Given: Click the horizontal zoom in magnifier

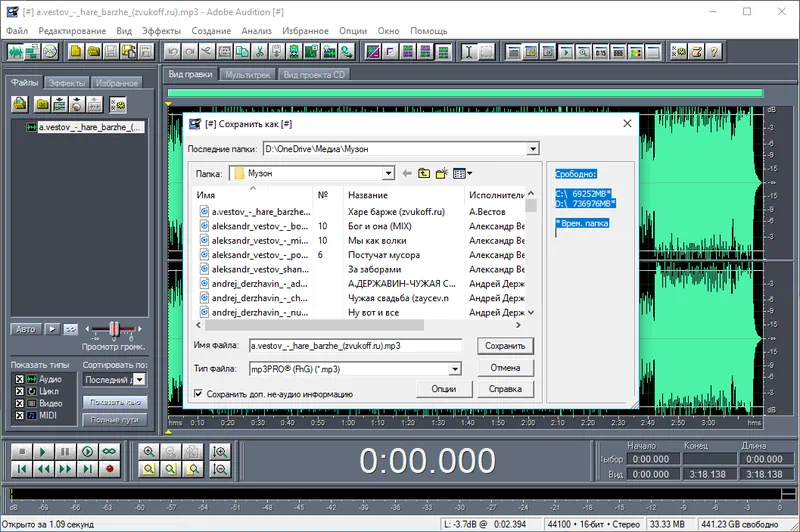Looking at the screenshot, I should (149, 452).
